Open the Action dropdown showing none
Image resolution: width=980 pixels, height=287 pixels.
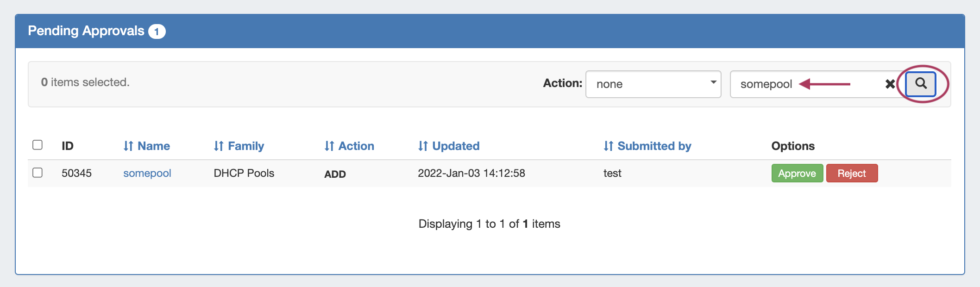653,84
